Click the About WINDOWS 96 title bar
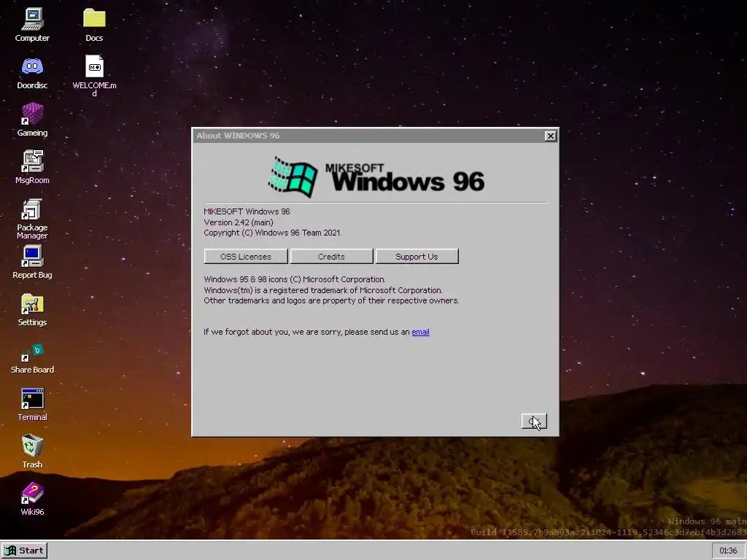Screen dimensions: 747x560 click(368, 136)
